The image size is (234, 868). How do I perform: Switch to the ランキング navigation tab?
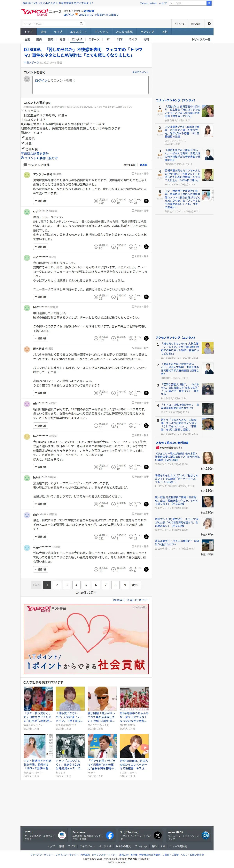point(147,32)
